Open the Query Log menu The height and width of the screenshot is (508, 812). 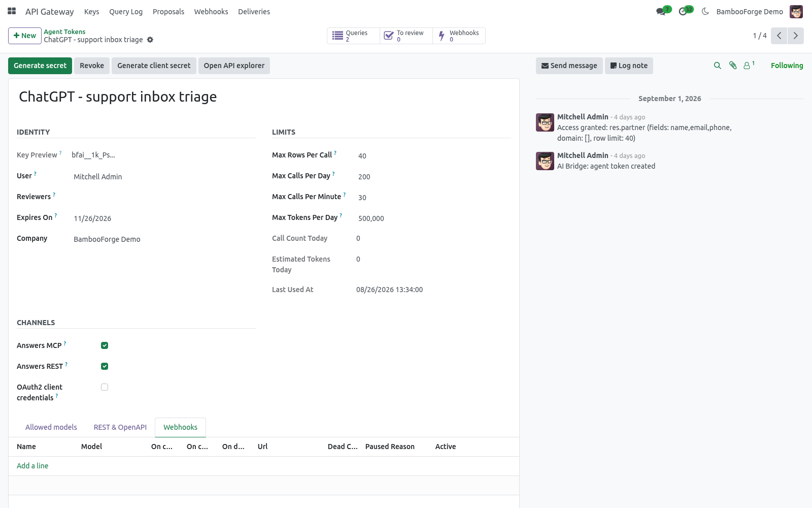(x=126, y=12)
